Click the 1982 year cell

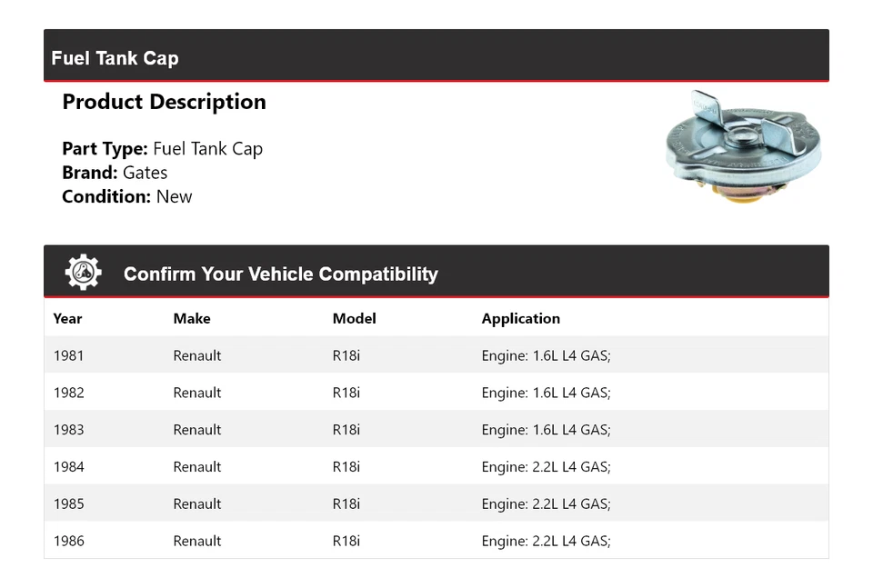68,393
